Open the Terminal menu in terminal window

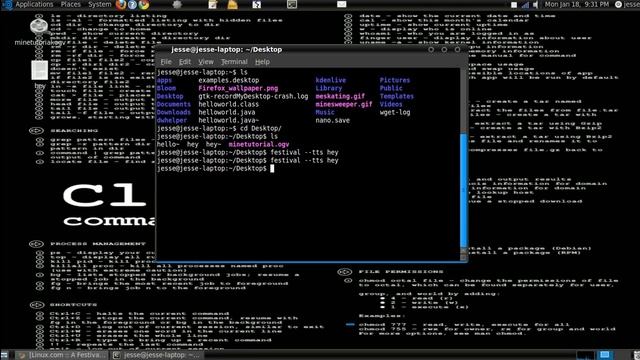[234, 62]
